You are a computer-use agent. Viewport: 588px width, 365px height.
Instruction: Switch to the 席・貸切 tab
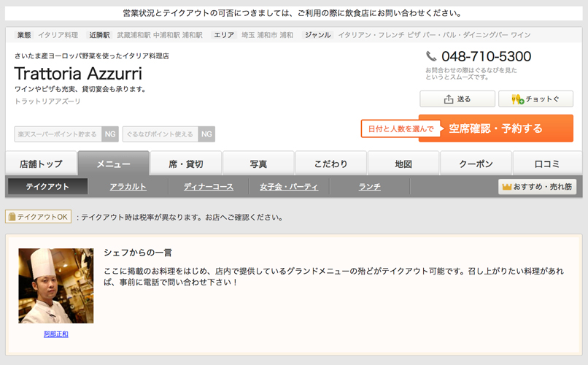186,164
